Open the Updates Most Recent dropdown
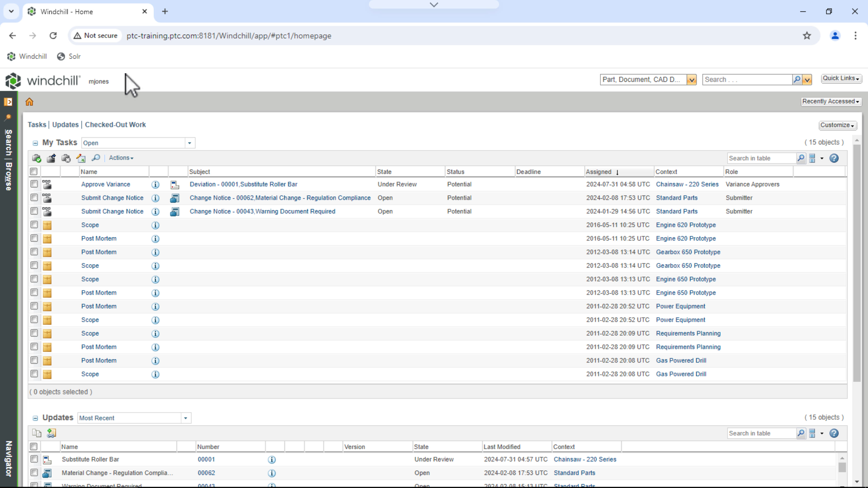868x488 pixels. 185,418
